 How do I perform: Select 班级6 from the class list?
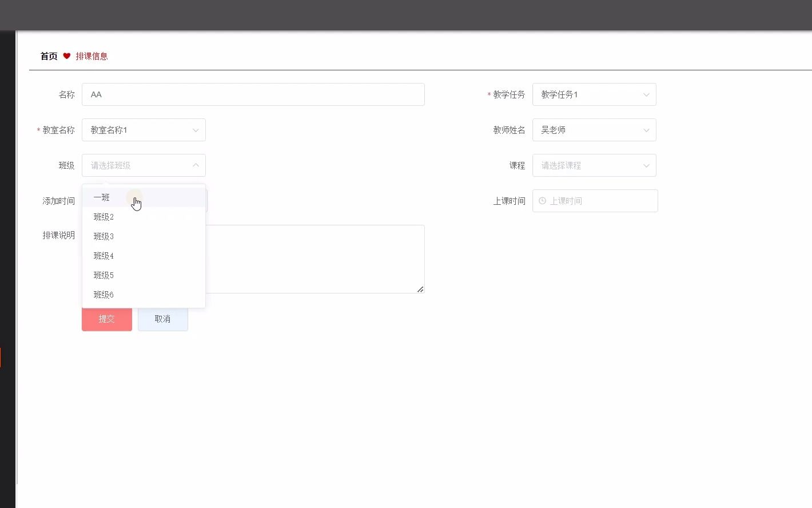coord(144,295)
